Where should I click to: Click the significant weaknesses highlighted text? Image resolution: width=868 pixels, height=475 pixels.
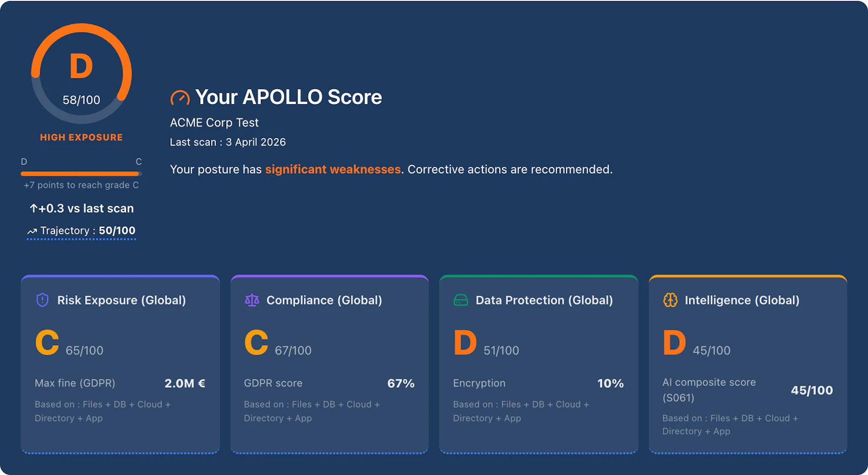(333, 169)
